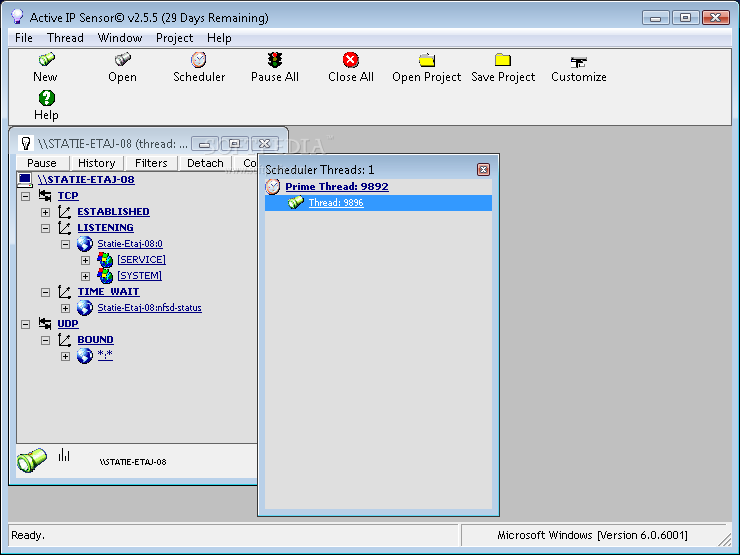
Task: Click the large flashlight icon in thread status bar
Action: click(32, 460)
